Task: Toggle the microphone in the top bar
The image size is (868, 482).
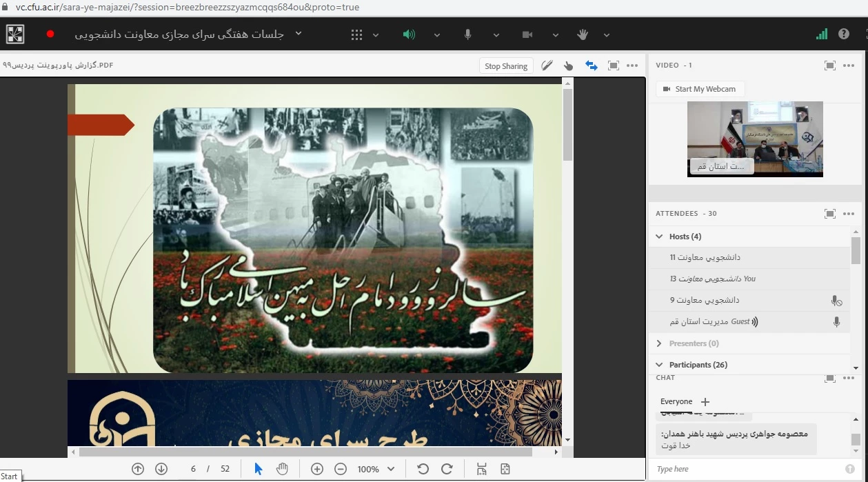Action: click(x=468, y=35)
